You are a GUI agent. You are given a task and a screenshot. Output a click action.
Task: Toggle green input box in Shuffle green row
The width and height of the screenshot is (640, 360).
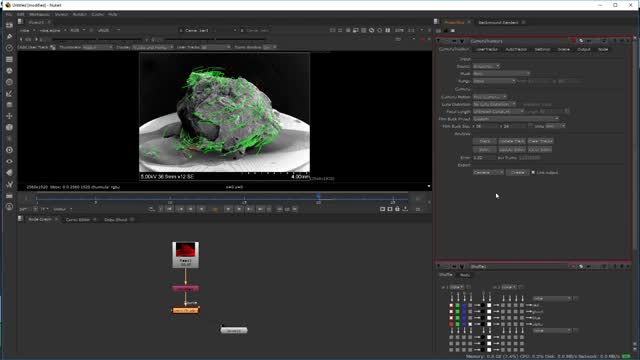458,311
